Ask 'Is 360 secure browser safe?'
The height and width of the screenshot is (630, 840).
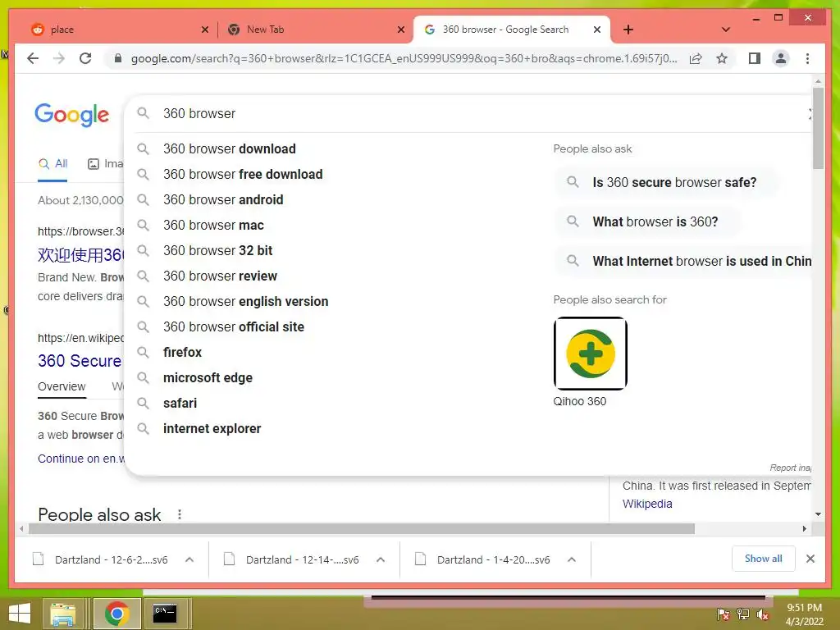664,182
